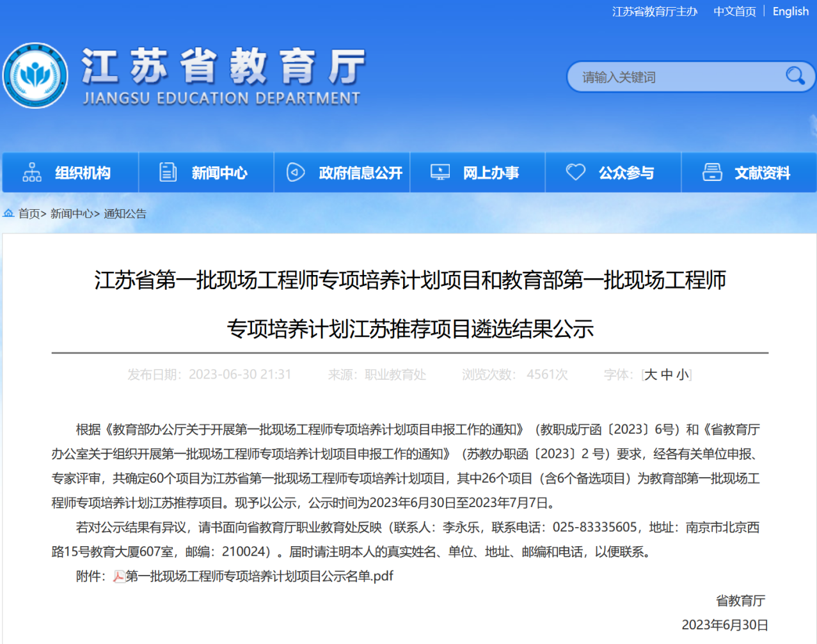Click the home icon in breadcrumb
This screenshot has height=644, width=817.
point(8,213)
